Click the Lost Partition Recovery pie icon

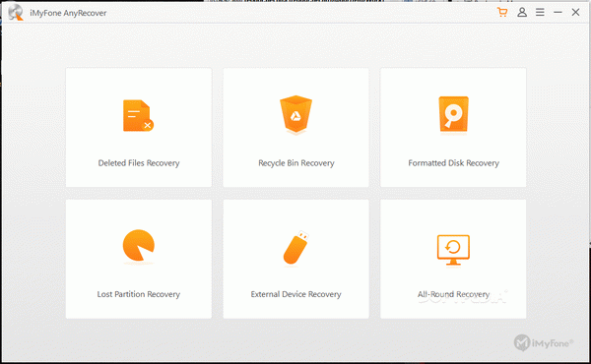click(x=138, y=246)
